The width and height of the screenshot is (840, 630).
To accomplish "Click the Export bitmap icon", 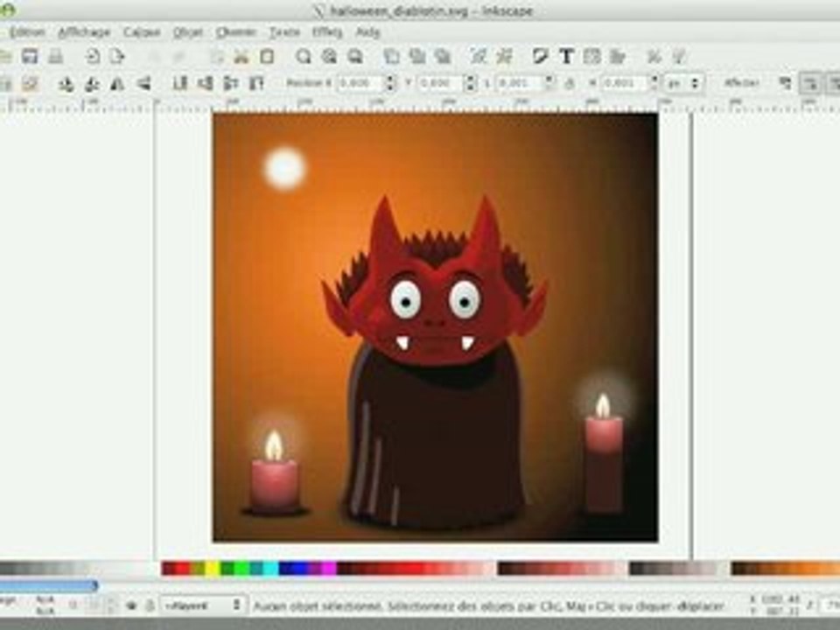I will tap(116, 56).
